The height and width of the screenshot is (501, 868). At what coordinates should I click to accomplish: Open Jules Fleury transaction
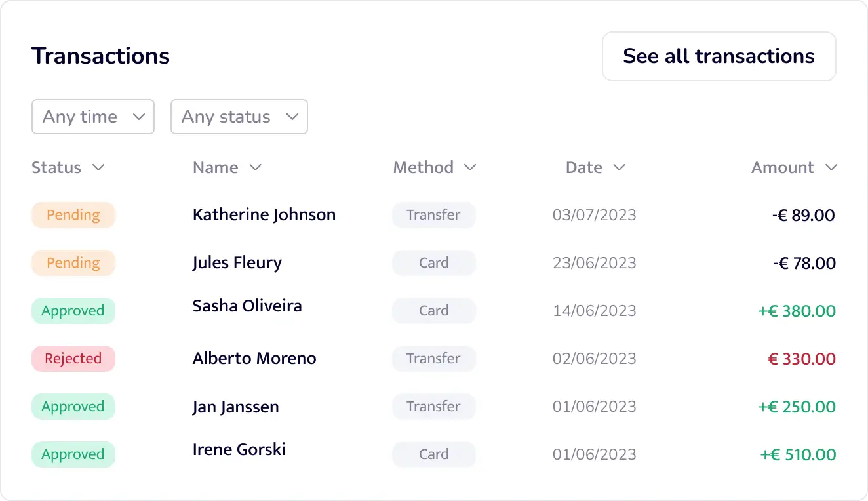pyautogui.click(x=237, y=263)
